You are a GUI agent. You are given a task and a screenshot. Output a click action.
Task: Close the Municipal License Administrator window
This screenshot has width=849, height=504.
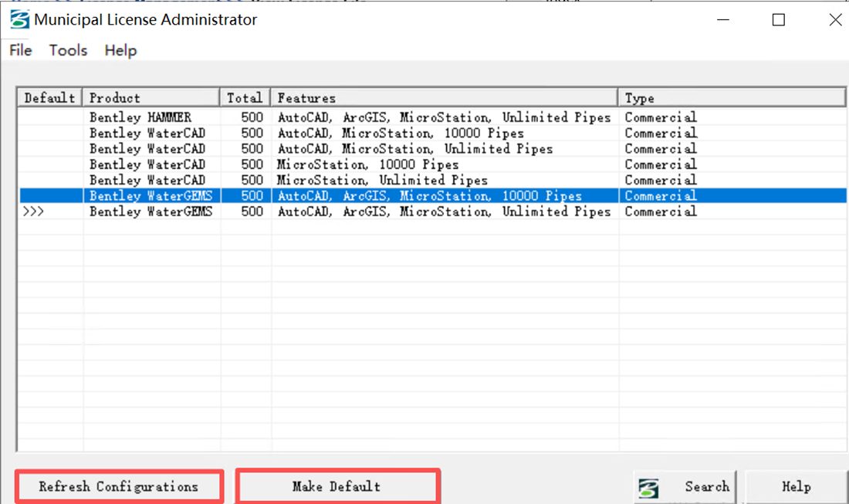[835, 19]
